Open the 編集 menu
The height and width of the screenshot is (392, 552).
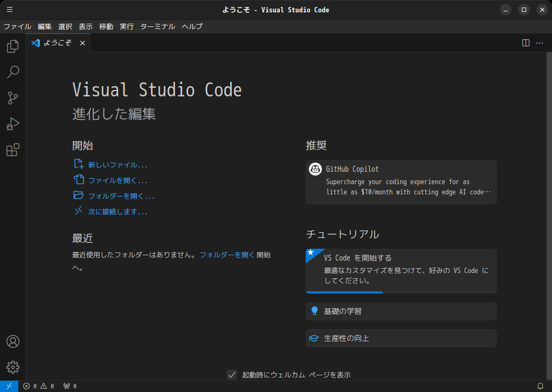click(45, 26)
